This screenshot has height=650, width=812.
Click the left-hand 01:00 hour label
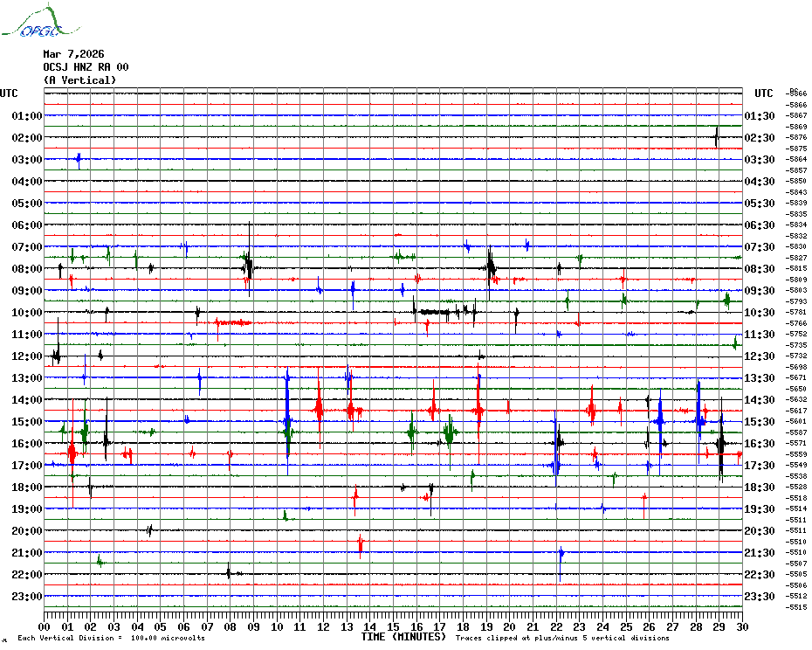(27, 115)
